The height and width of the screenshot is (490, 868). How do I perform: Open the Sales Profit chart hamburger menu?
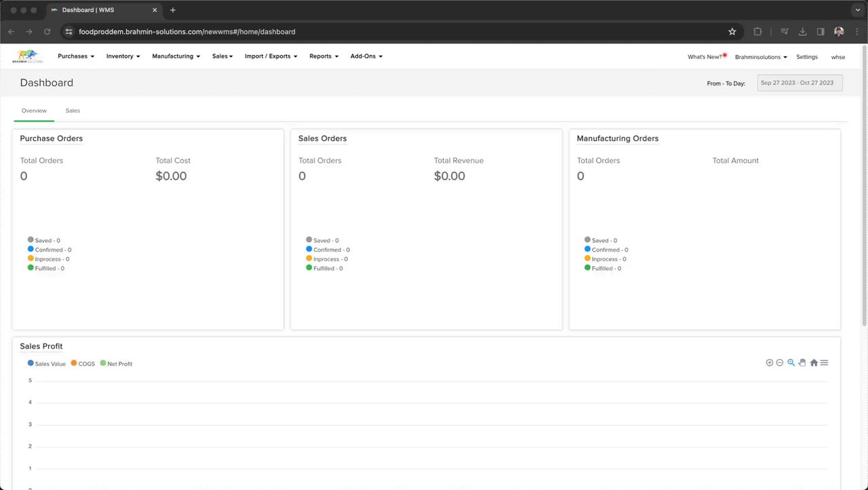click(824, 362)
